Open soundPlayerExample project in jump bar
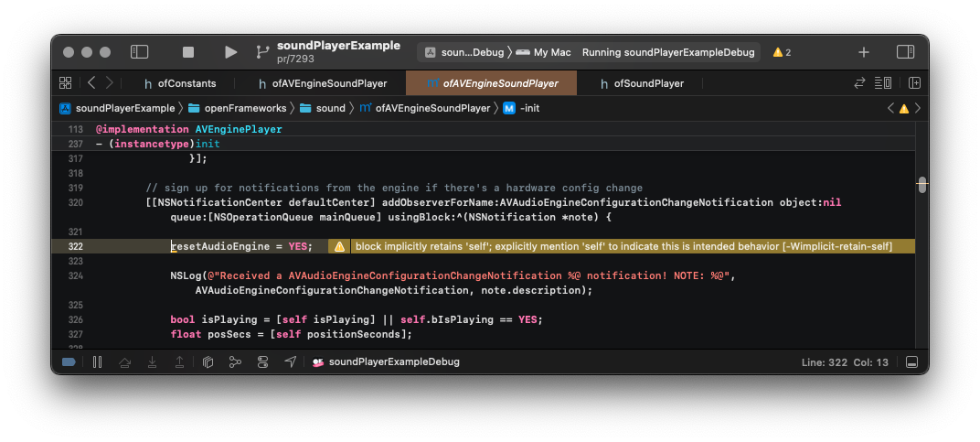The width and height of the screenshot is (980, 442). coord(118,108)
